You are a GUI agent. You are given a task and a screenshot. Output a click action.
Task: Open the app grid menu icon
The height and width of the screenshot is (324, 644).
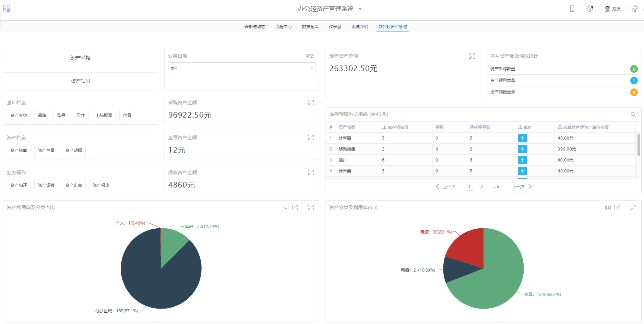point(7,9)
